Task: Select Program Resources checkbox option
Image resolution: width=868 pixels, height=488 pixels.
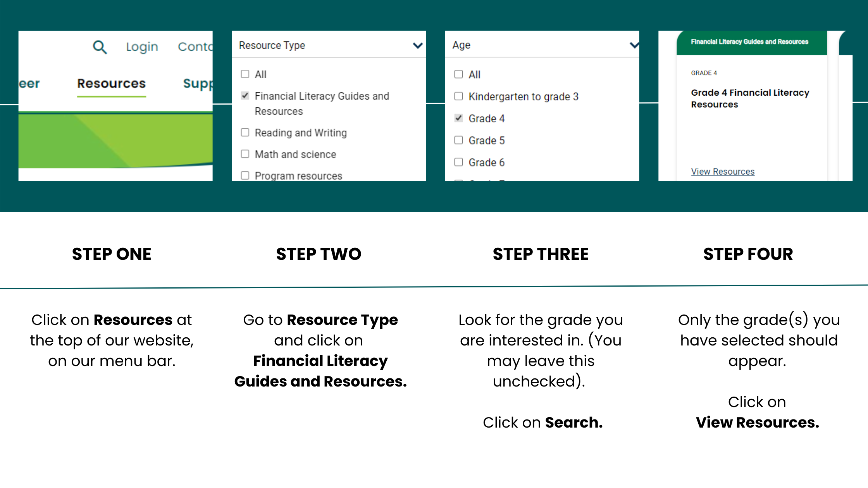Action: pos(245,175)
